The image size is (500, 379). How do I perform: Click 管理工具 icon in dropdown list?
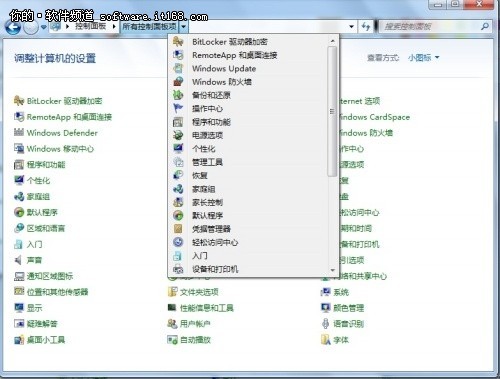click(178, 162)
